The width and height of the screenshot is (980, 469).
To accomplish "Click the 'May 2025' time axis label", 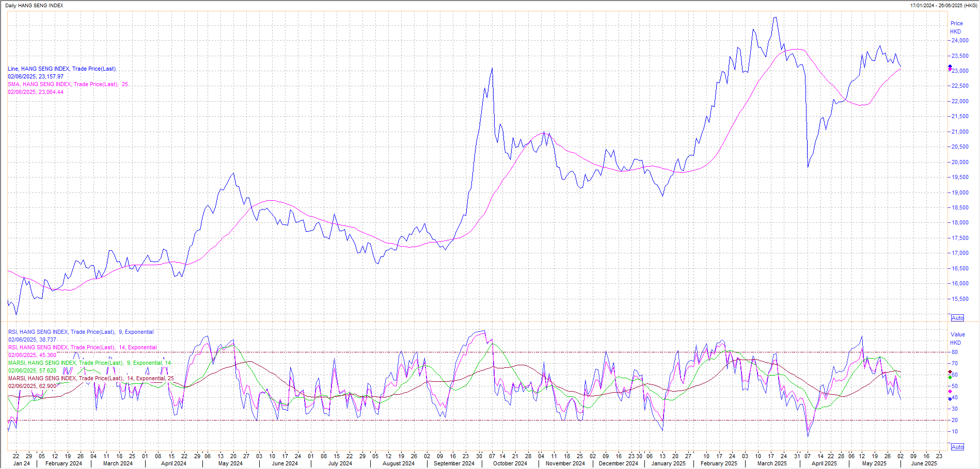I will click(874, 463).
